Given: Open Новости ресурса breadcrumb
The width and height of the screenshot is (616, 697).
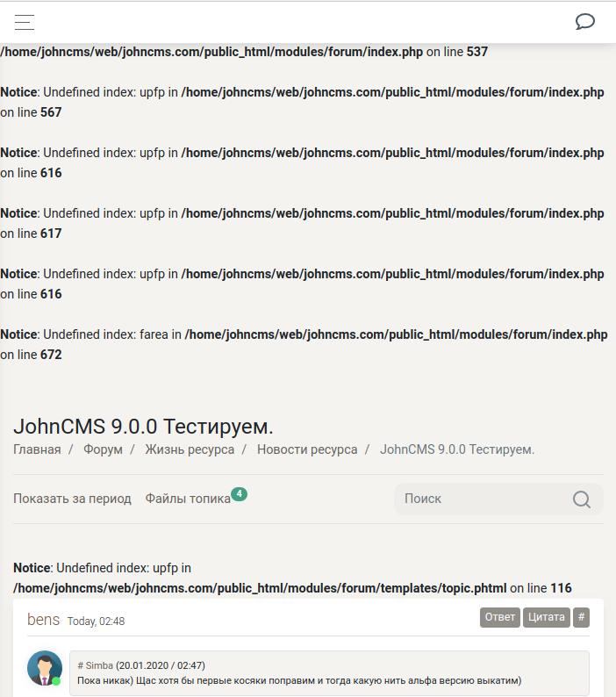Looking at the screenshot, I should pos(307,449).
